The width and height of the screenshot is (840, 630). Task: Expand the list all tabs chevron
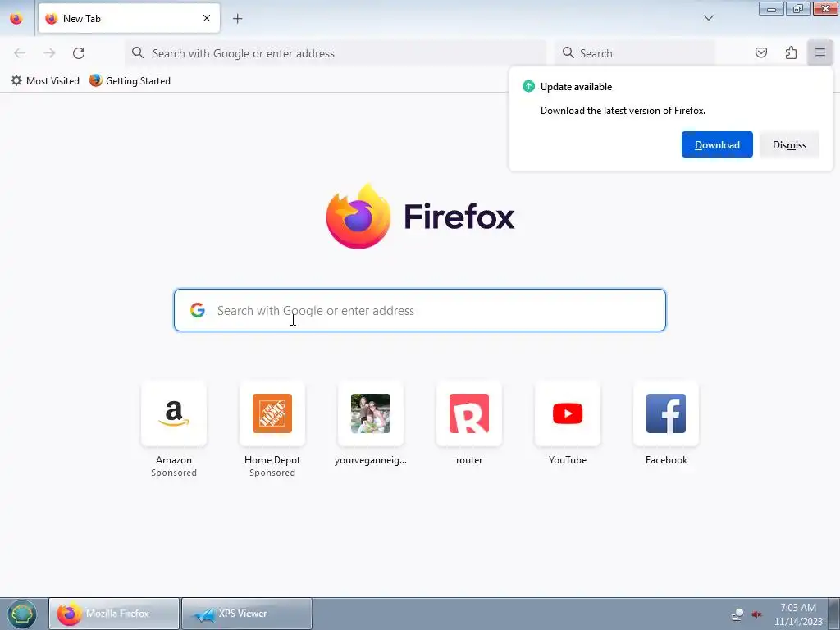[708, 18]
